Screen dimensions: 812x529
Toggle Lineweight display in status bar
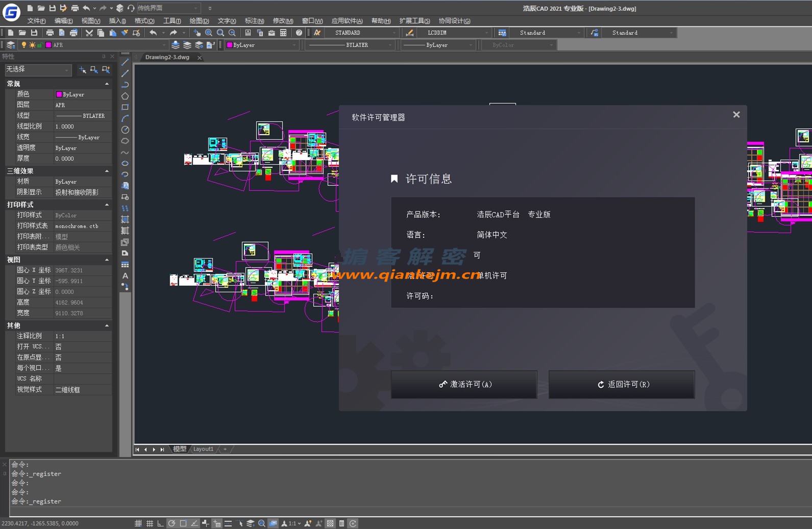click(x=228, y=523)
